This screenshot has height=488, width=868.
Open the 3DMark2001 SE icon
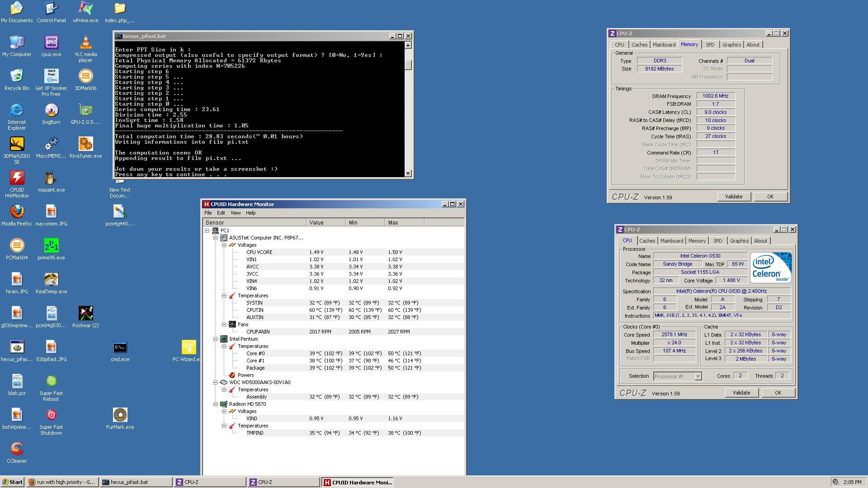click(17, 150)
